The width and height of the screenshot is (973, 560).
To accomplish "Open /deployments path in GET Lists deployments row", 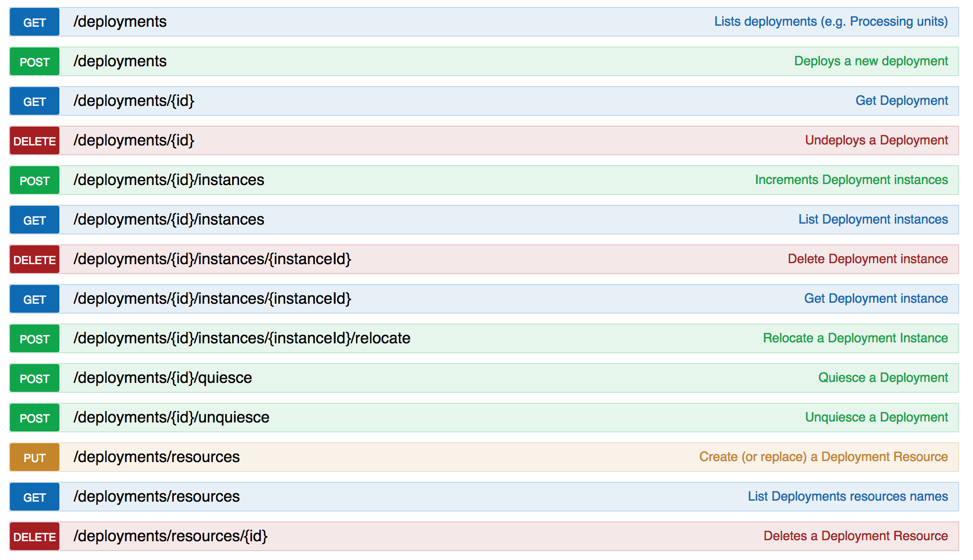I will click(120, 22).
